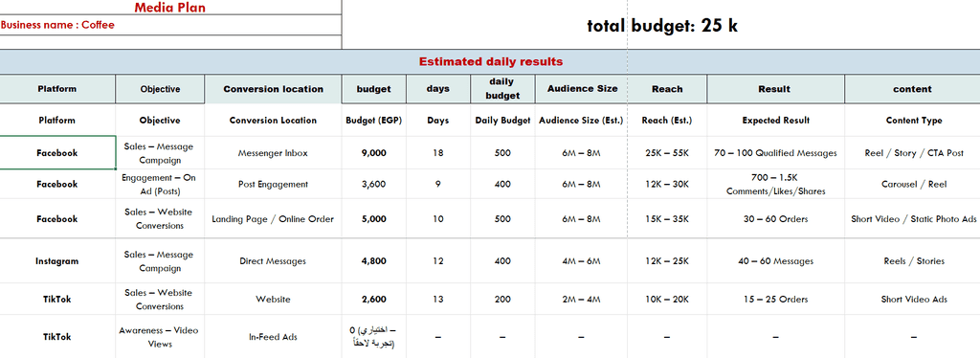Viewport: 980px width, 358px height.
Task: Click the Estimated daily results banner
Action: (490, 62)
